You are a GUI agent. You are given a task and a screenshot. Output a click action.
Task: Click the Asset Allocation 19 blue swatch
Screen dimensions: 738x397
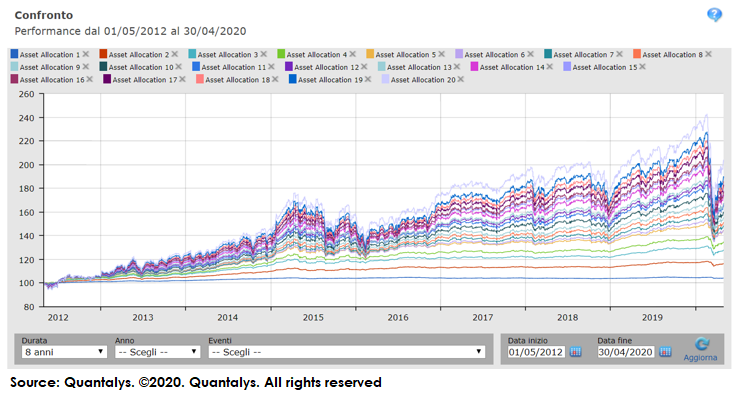tap(293, 79)
